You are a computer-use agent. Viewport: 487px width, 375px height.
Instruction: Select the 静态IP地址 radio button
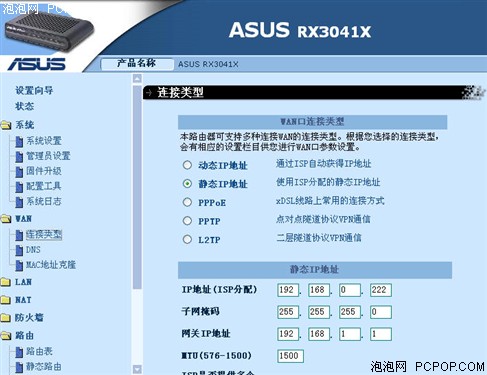click(187, 184)
